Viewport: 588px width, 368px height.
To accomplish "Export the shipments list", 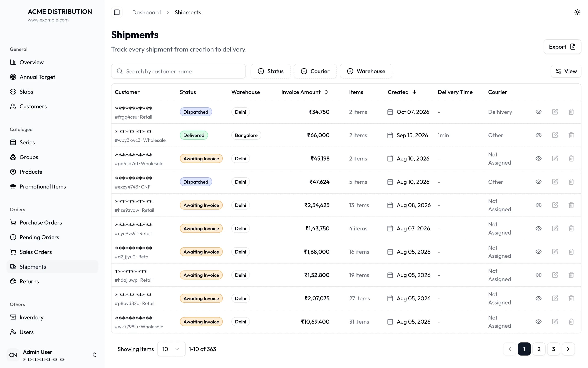I will 562,47.
